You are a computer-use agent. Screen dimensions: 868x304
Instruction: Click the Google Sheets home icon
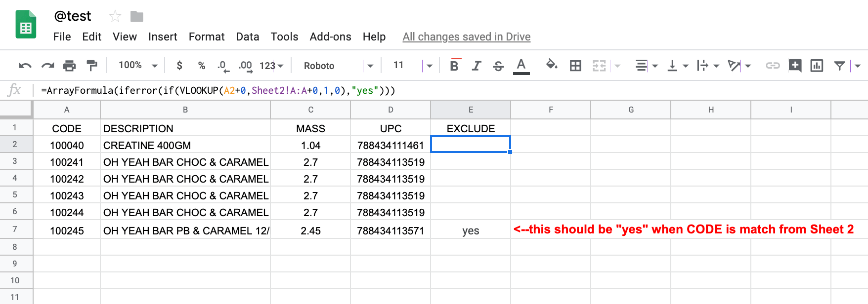click(26, 24)
